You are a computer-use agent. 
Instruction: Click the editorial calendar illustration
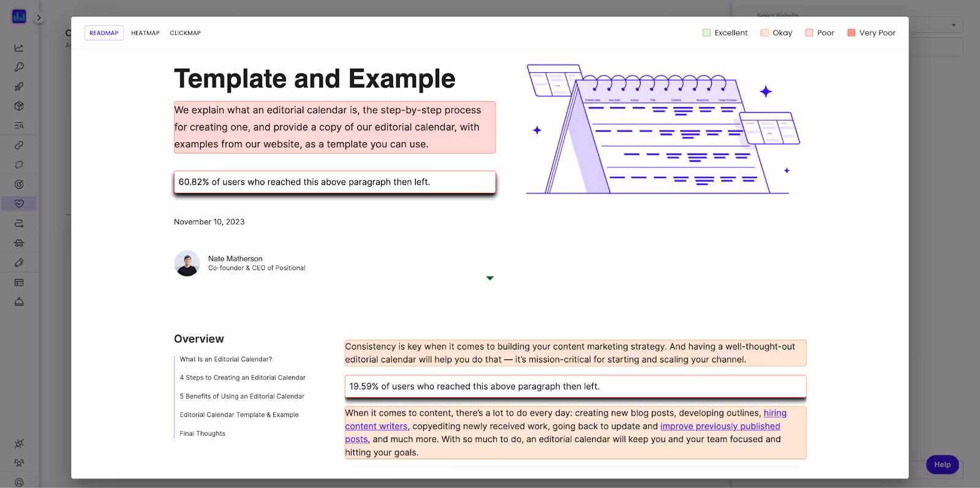click(x=663, y=129)
